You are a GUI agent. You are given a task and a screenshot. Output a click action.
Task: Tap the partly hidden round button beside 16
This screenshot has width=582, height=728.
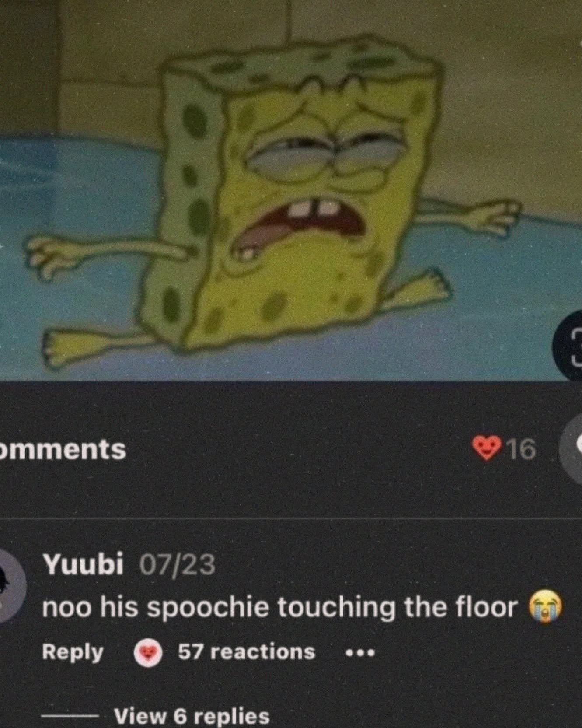(x=572, y=447)
